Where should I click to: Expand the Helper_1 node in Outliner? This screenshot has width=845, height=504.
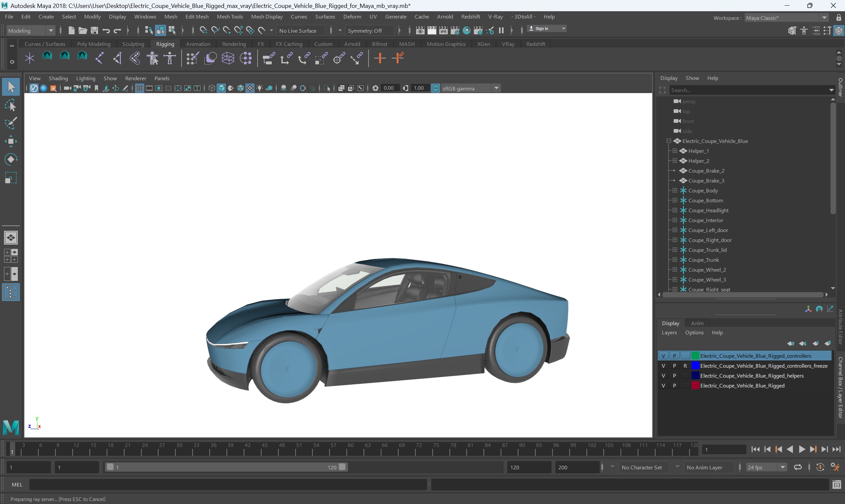click(x=675, y=151)
